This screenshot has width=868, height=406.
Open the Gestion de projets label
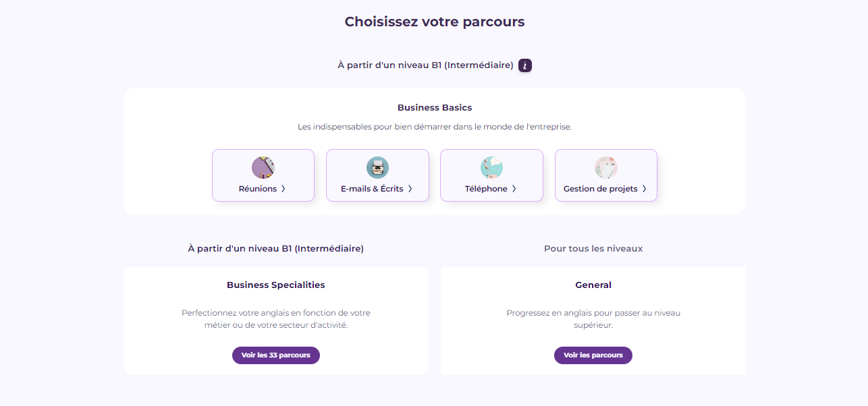point(601,189)
